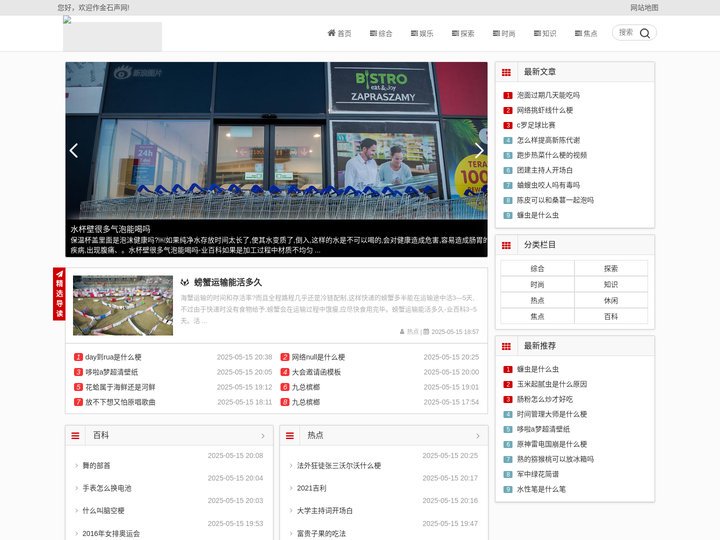Click the hamburger icon next to 百科
Image resolution: width=720 pixels, height=540 pixels.
(x=75, y=436)
